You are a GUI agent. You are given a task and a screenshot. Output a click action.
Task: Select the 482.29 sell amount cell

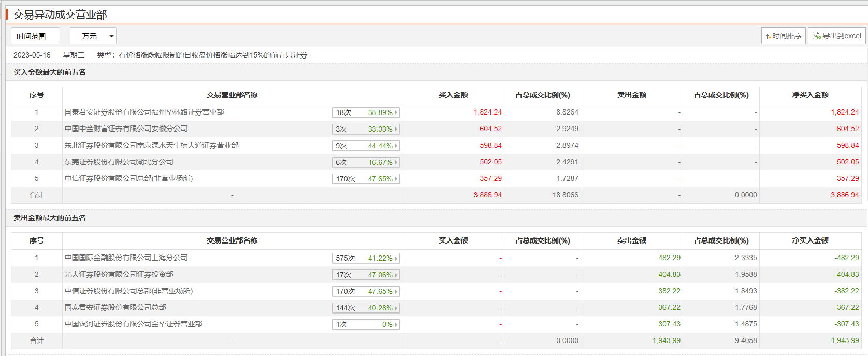click(670, 258)
